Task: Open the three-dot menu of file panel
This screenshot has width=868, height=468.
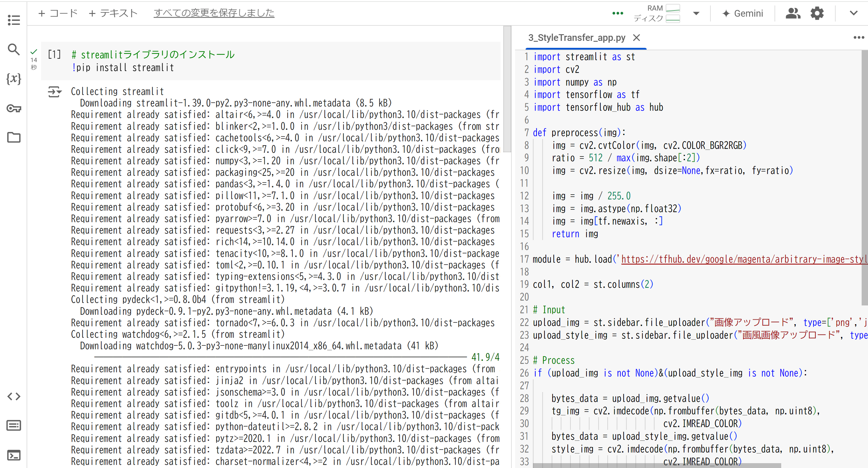Action: coord(858,38)
